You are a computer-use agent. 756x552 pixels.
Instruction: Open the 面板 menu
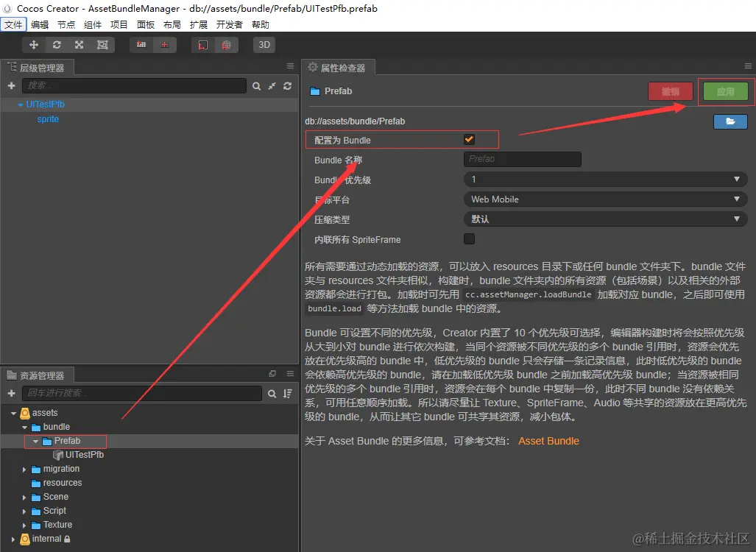(146, 24)
